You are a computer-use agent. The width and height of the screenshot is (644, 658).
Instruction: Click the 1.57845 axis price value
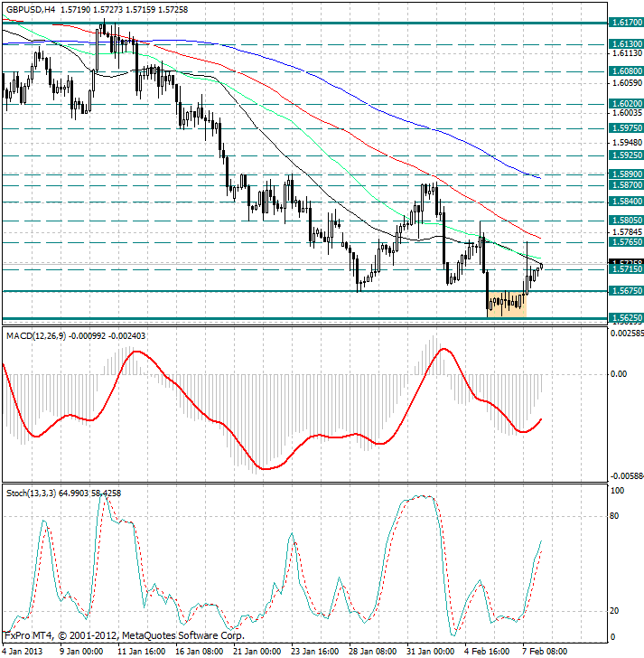coord(627,232)
